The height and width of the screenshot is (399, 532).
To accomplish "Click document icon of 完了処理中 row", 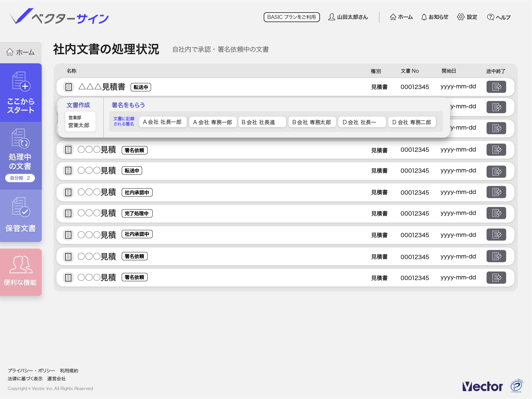I will click(x=68, y=213).
